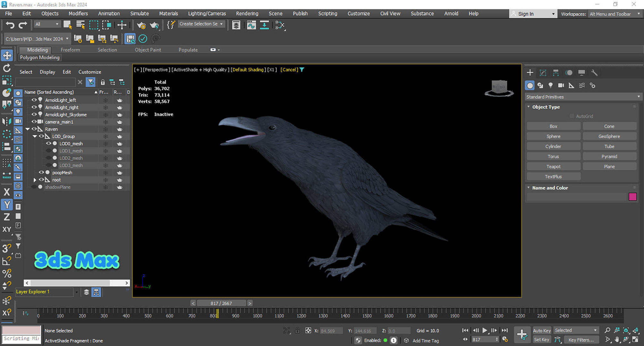Switch to the Object Paint ribbon tab
Viewport: 644px width, 346px height.
[148, 50]
